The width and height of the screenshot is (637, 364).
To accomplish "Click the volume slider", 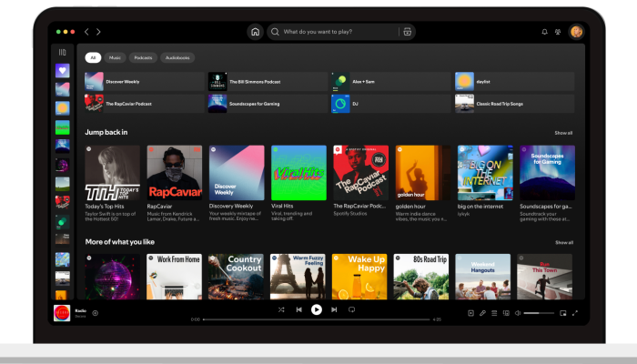I will (539, 312).
